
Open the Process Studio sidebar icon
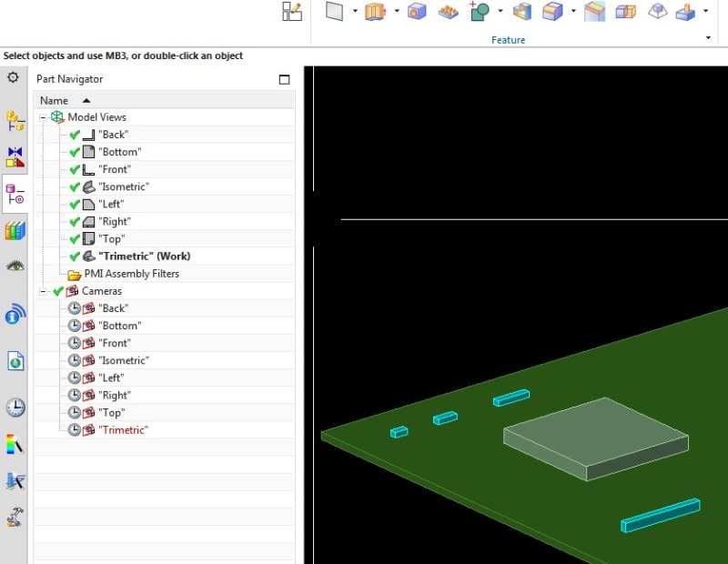[x=15, y=481]
